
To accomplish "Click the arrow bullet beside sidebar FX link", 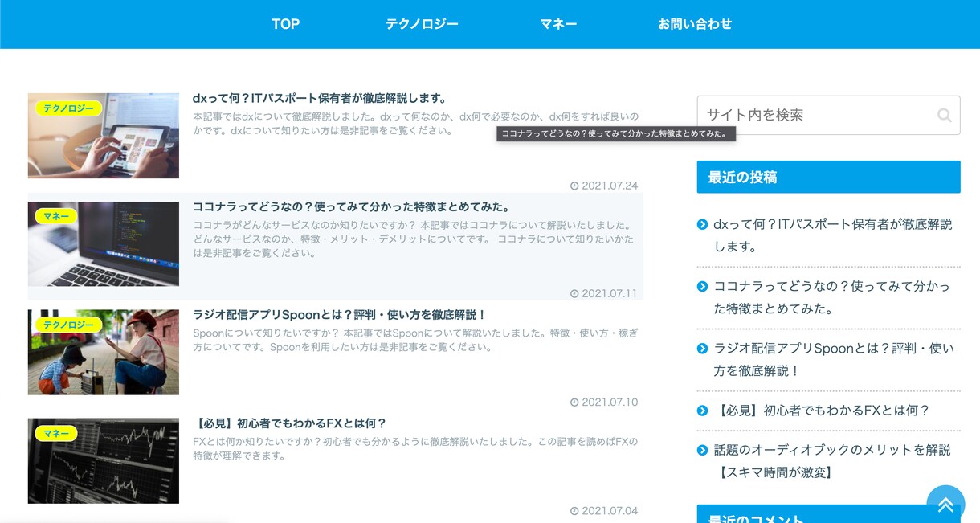I will coord(703,411).
